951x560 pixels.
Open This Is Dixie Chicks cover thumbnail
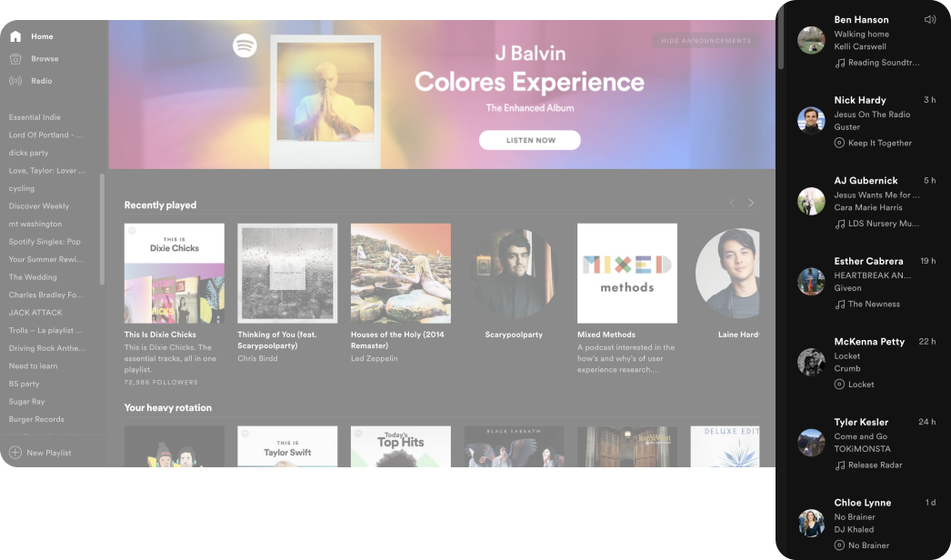pyautogui.click(x=174, y=274)
